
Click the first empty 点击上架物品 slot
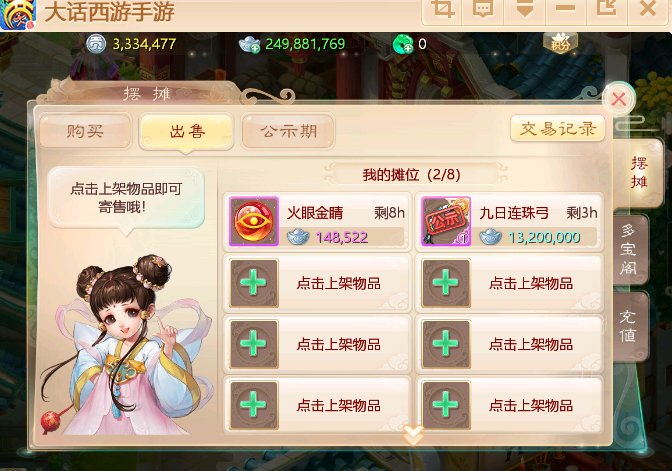click(317, 283)
